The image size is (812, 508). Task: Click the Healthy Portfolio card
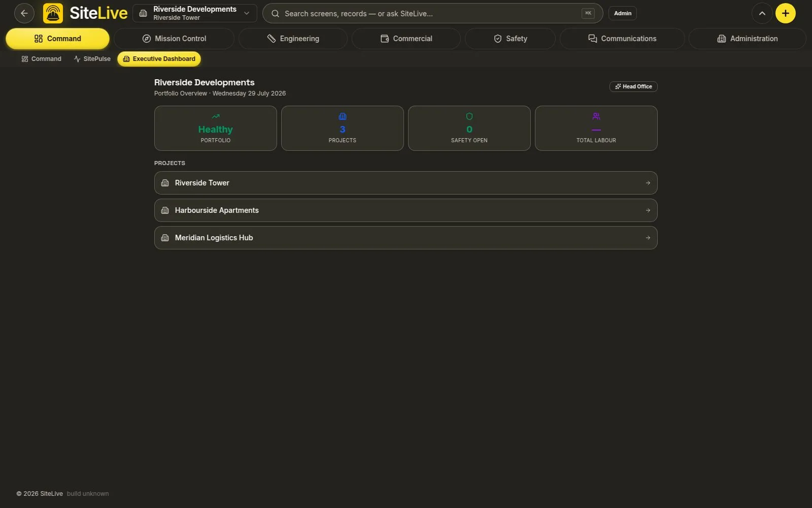pos(216,128)
